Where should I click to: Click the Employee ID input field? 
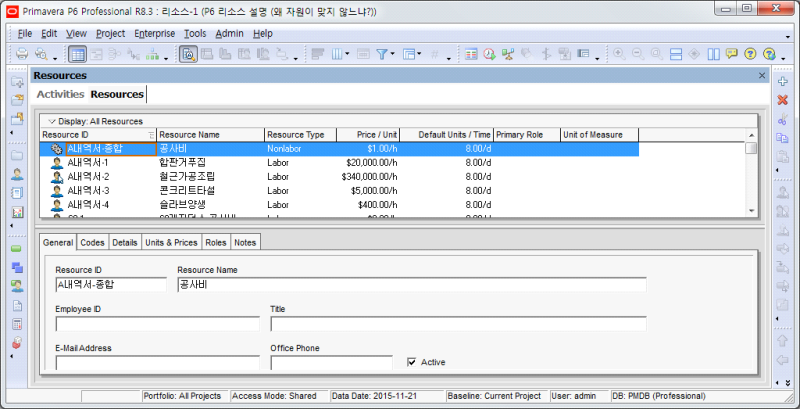[158, 324]
